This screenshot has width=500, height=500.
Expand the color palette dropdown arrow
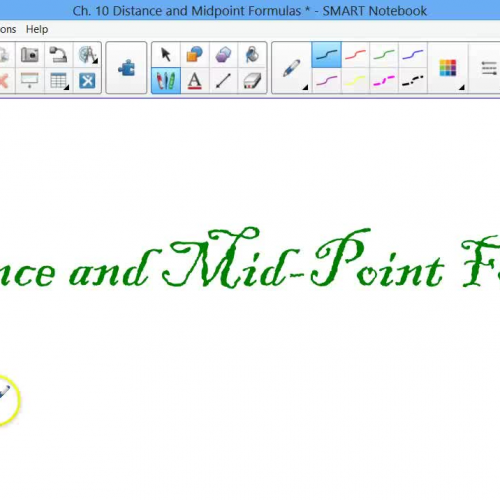tap(462, 87)
